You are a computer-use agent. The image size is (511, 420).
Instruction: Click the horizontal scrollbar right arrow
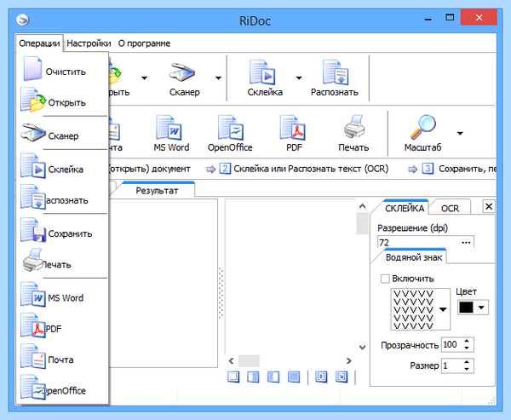coord(348,360)
